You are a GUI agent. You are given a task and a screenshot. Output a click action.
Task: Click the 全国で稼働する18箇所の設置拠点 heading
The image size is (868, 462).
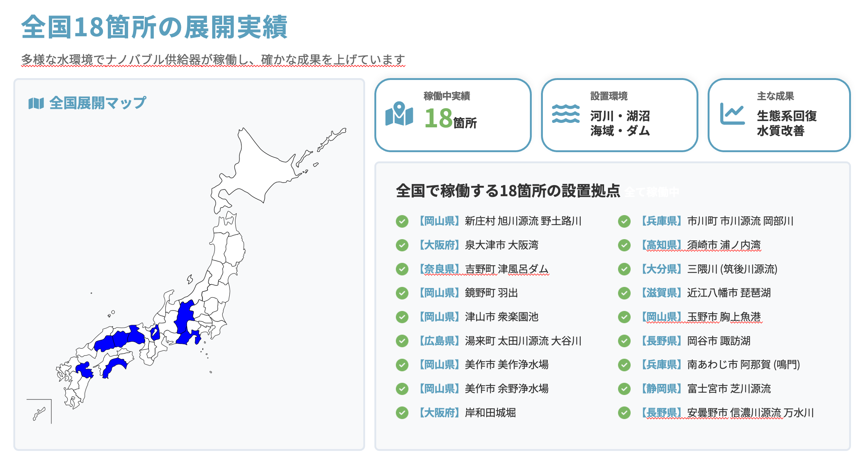508,191
